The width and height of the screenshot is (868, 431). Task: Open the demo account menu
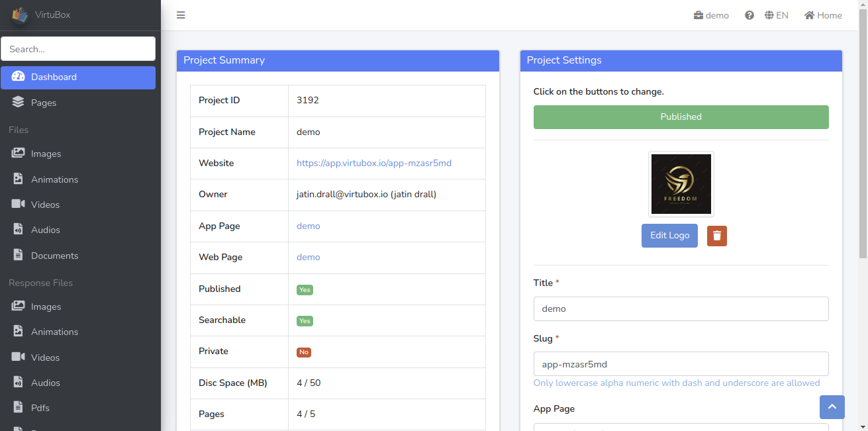click(x=710, y=15)
